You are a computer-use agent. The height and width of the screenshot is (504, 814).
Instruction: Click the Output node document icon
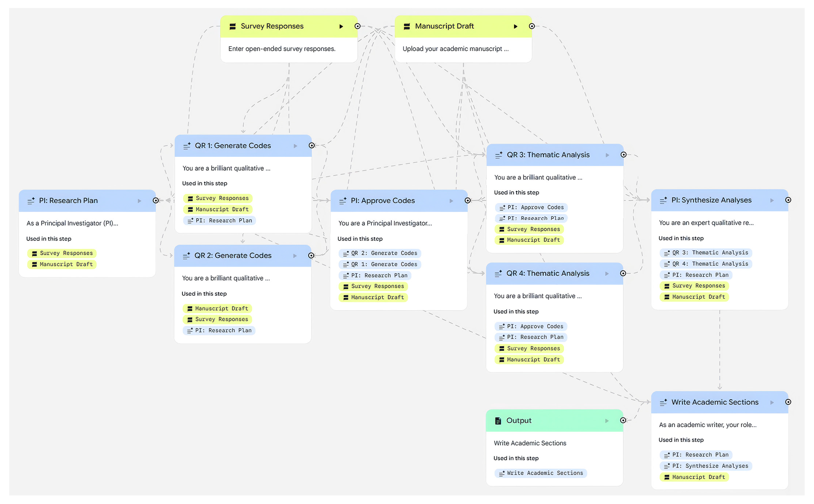498,421
